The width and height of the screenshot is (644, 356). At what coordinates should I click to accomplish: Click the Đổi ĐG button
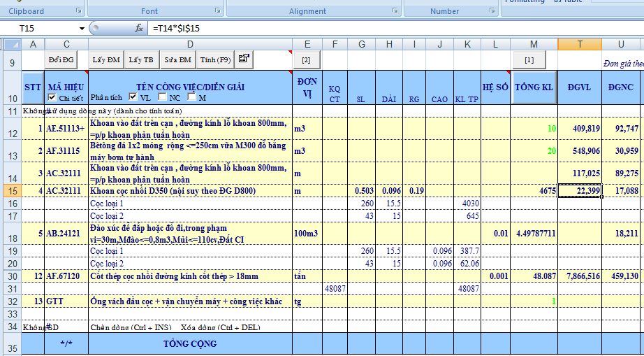[x=61, y=59]
